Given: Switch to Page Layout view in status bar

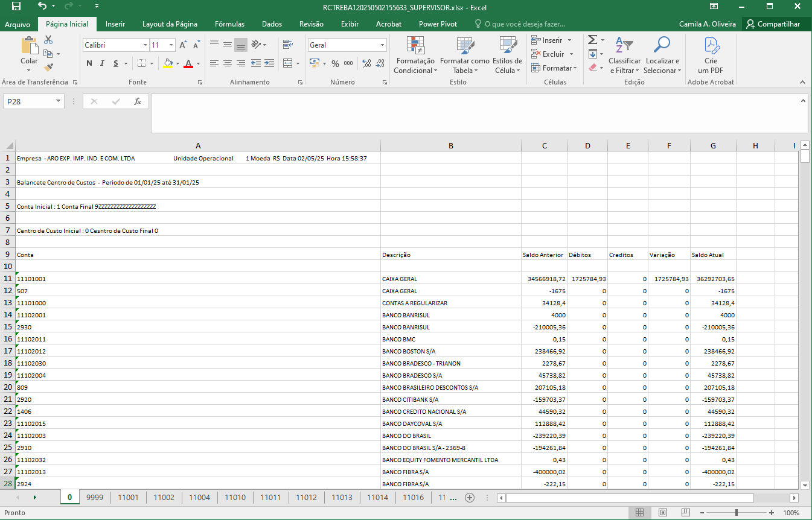Looking at the screenshot, I should 663,513.
